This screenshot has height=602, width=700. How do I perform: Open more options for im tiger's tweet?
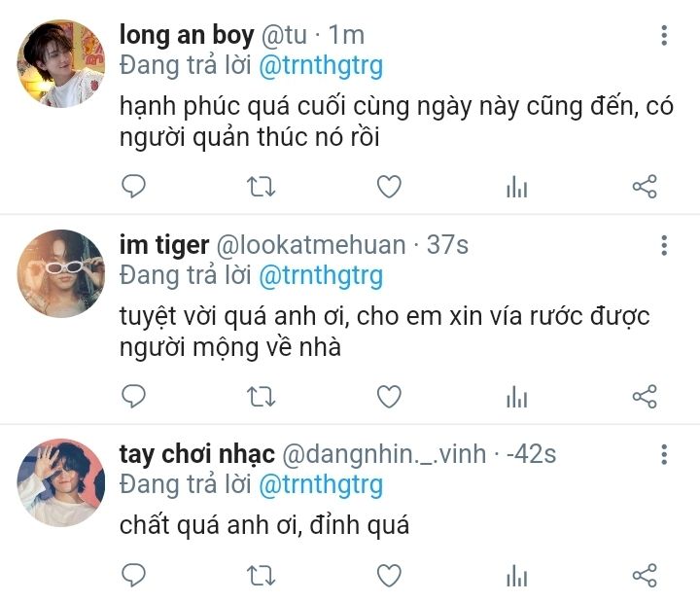(x=664, y=245)
